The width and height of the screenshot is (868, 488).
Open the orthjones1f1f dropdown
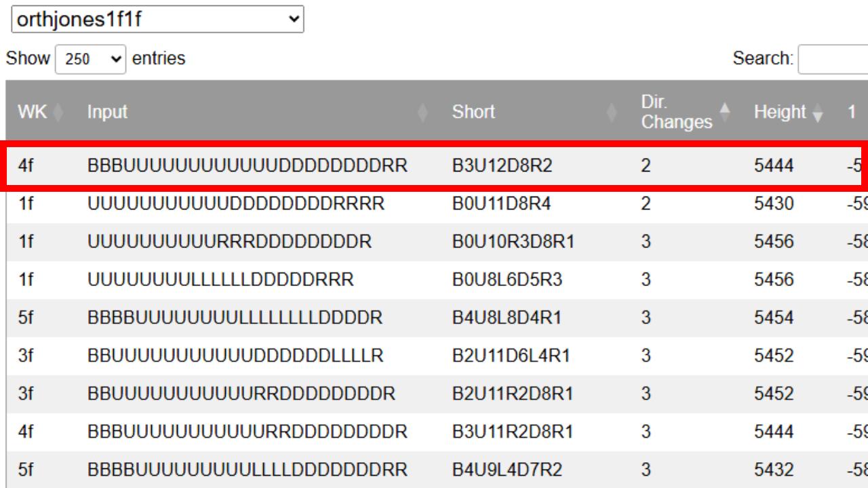157,20
